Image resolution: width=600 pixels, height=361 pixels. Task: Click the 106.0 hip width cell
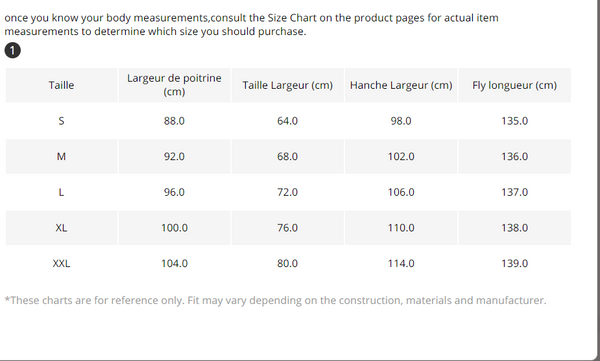401,192
